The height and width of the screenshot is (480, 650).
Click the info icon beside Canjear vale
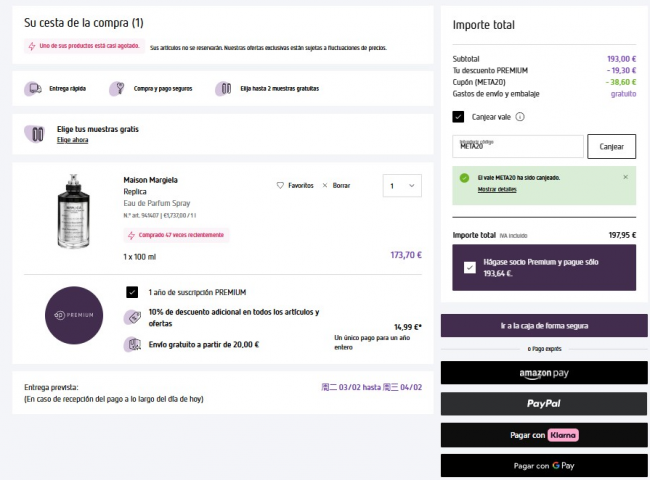(x=520, y=117)
